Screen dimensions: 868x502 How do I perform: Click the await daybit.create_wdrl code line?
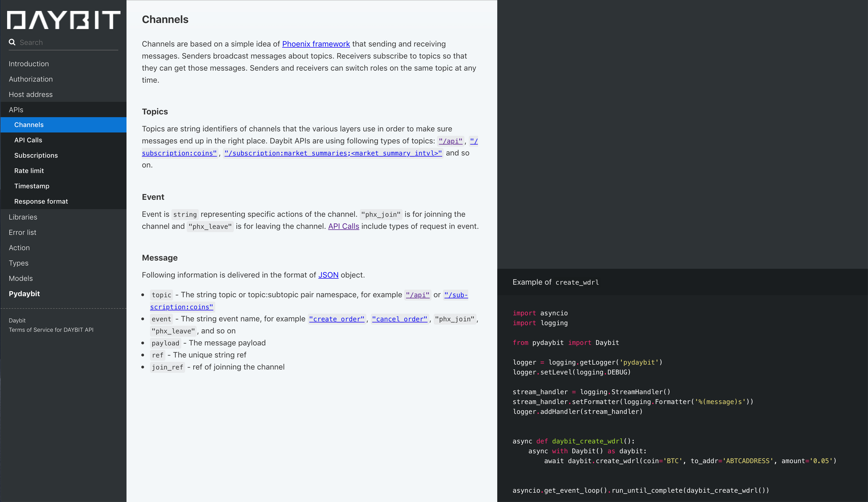click(x=690, y=461)
